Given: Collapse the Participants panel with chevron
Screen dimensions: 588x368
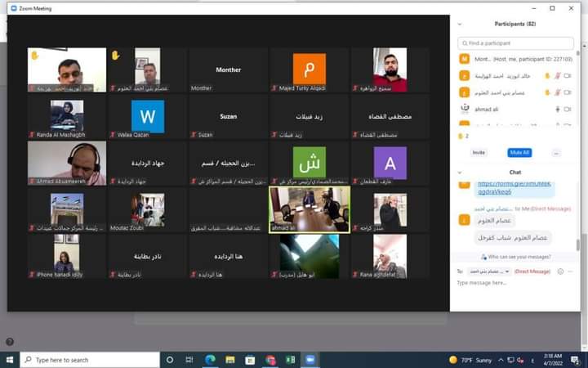Looking at the screenshot, I should tap(460, 24).
